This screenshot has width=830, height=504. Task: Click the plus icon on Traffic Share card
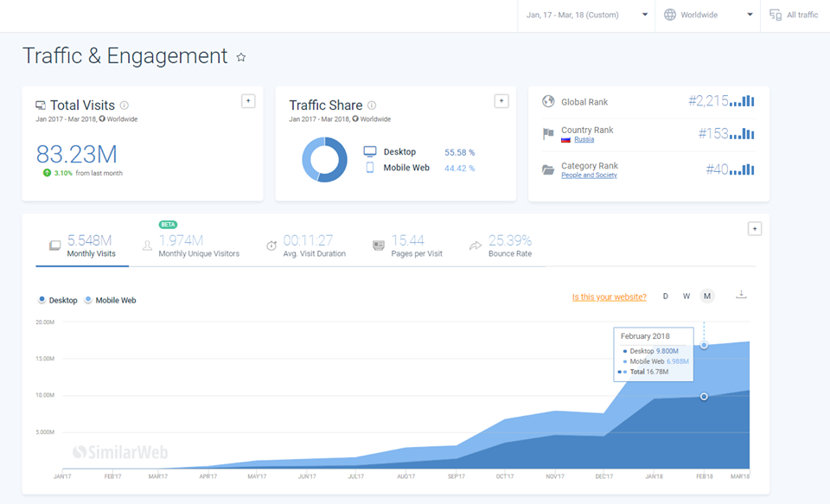point(501,101)
